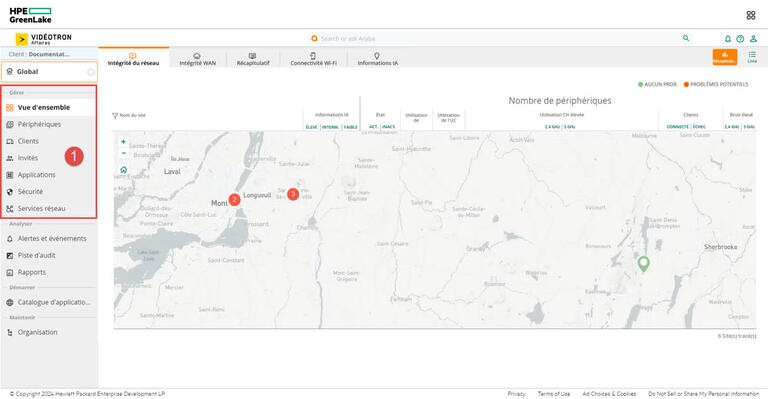This screenshot has width=768, height=399.
Task: Click the orange Aruba search assistant icon
Action: pyautogui.click(x=314, y=38)
